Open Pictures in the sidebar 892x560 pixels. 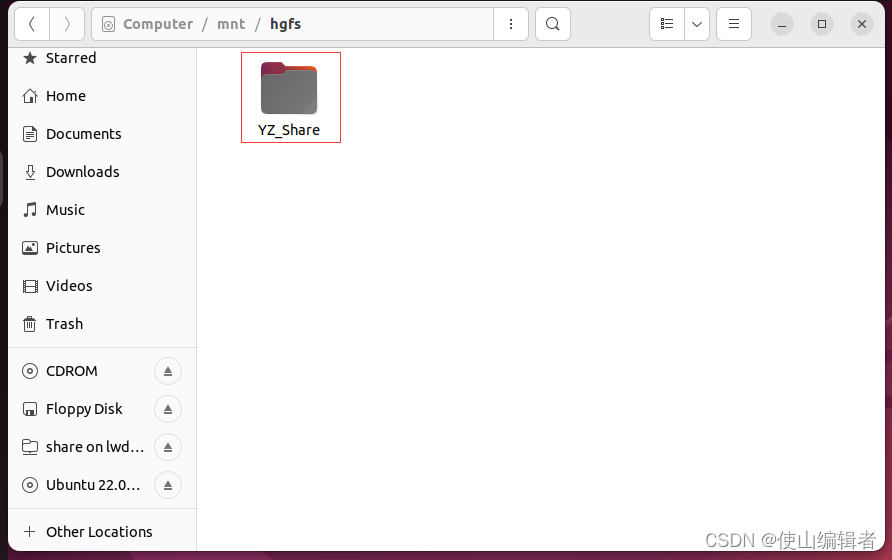pos(102,248)
